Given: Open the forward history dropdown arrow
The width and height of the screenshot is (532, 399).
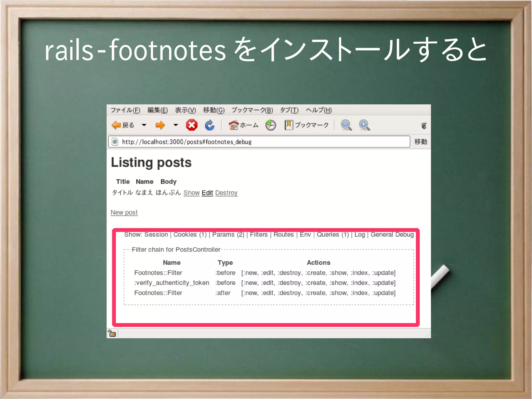Looking at the screenshot, I should coord(176,125).
